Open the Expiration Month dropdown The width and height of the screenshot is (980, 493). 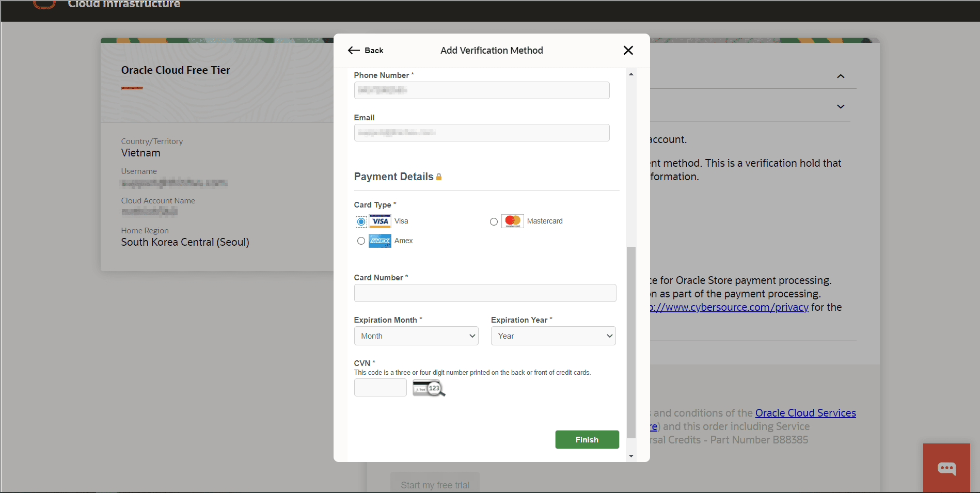416,336
